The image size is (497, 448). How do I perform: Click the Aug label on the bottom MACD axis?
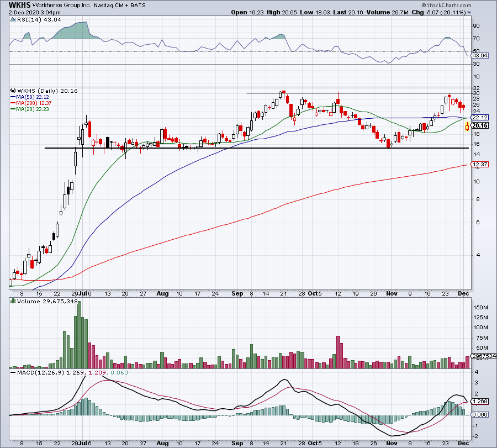point(162,443)
